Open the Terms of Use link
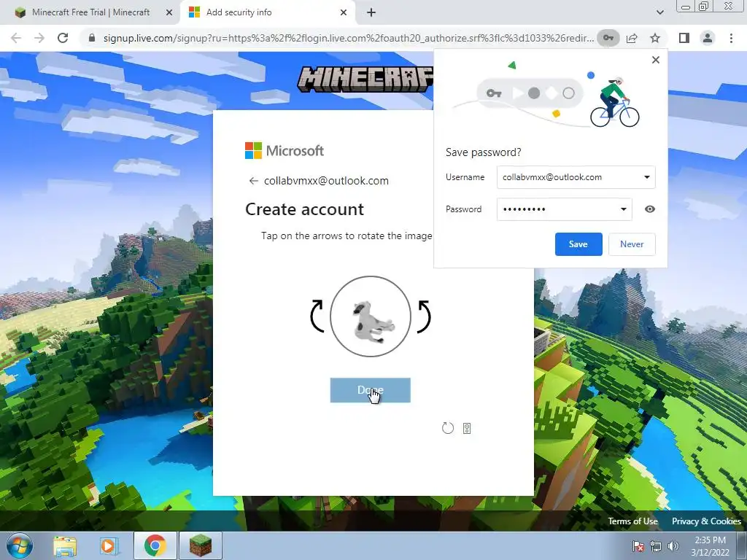Image resolution: width=747 pixels, height=560 pixels. click(x=632, y=521)
